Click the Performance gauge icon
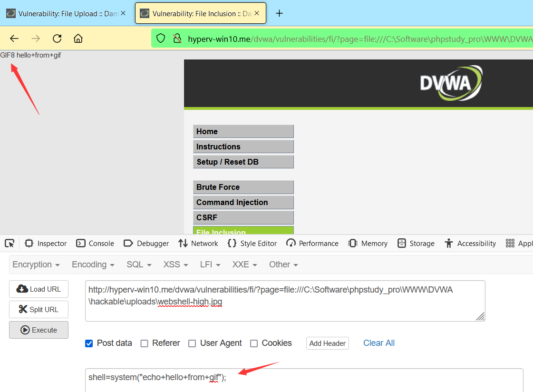 point(291,244)
